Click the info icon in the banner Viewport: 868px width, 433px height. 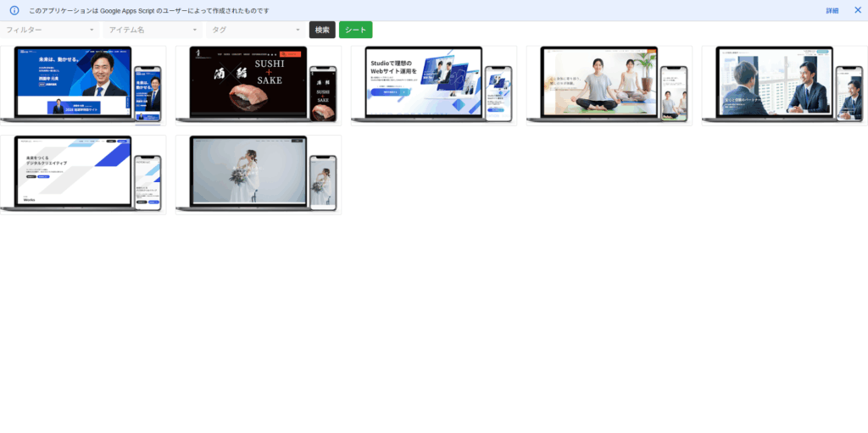[x=14, y=10]
